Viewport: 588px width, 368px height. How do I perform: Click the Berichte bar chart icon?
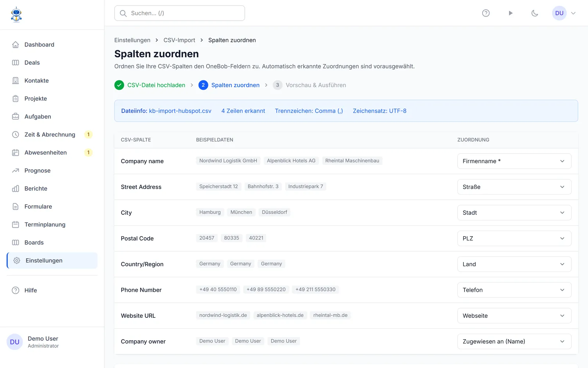(x=15, y=189)
